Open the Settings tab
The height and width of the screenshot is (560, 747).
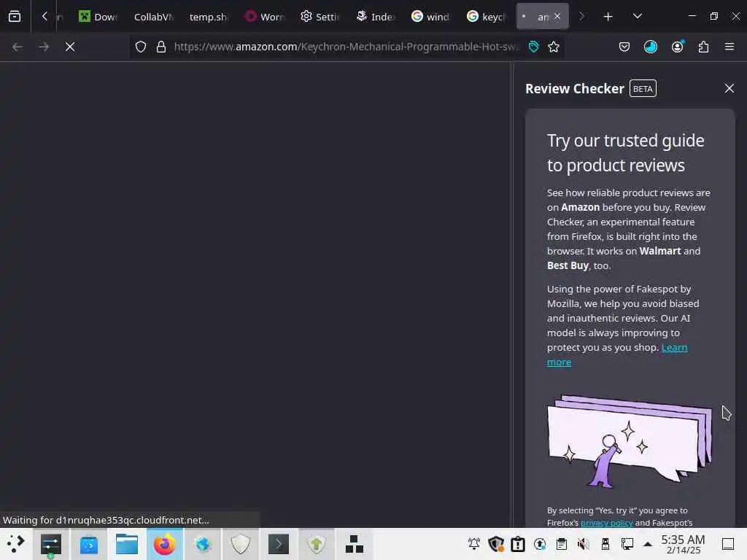click(320, 17)
